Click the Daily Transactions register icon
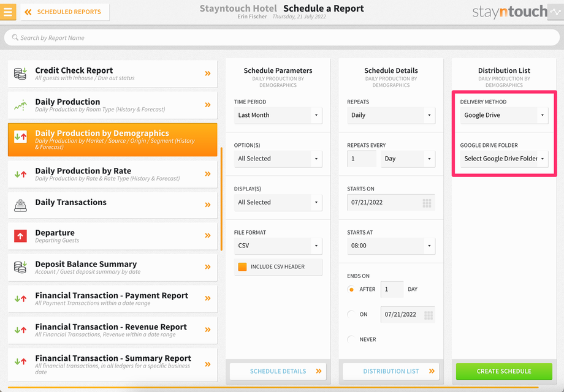This screenshot has width=564, height=392. click(x=20, y=205)
